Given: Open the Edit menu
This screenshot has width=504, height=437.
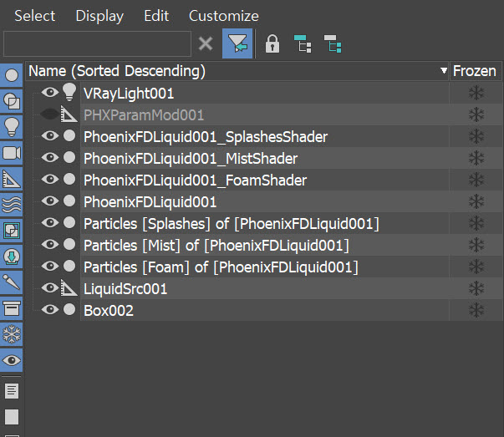Looking at the screenshot, I should [156, 16].
